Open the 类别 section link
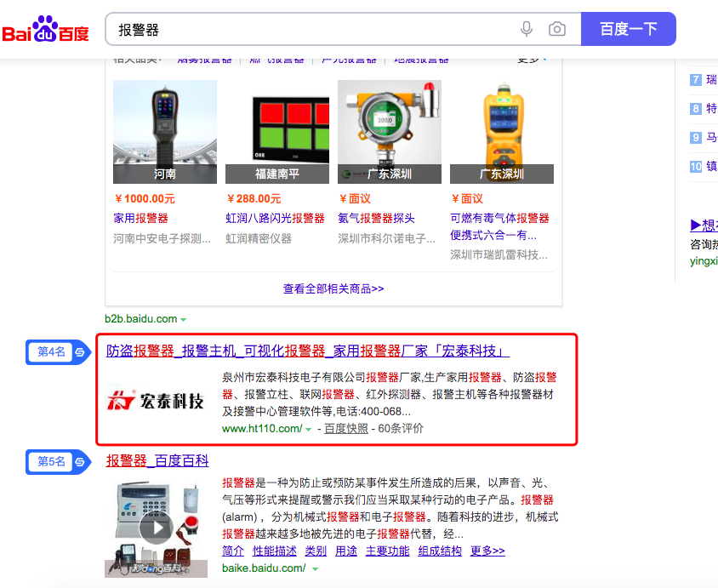Viewport: 718px width, 588px height. click(x=316, y=551)
